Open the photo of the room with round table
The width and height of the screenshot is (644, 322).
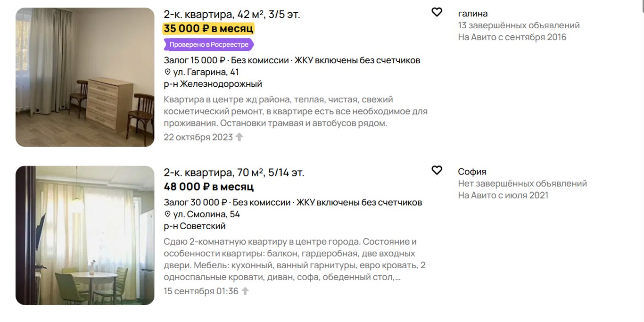(85, 235)
